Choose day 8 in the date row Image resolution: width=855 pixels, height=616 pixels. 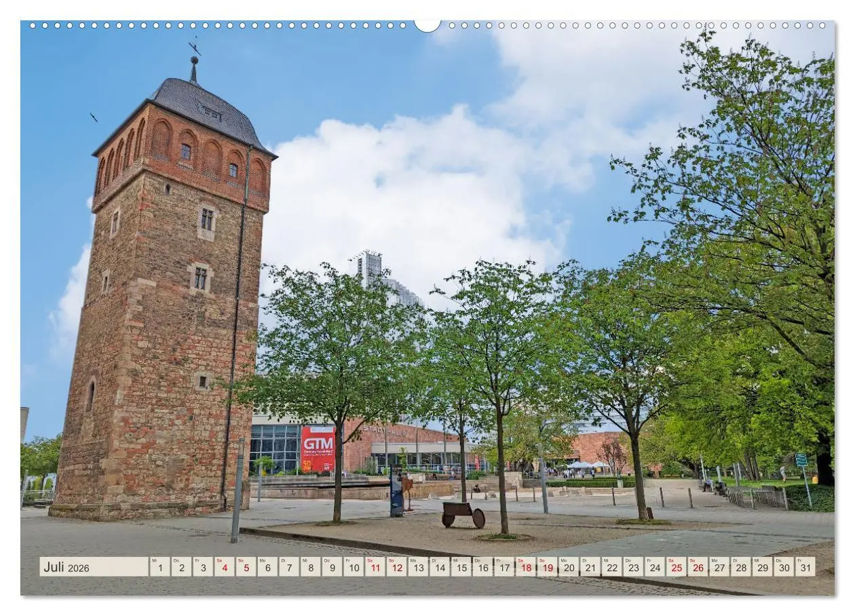[x=310, y=567]
